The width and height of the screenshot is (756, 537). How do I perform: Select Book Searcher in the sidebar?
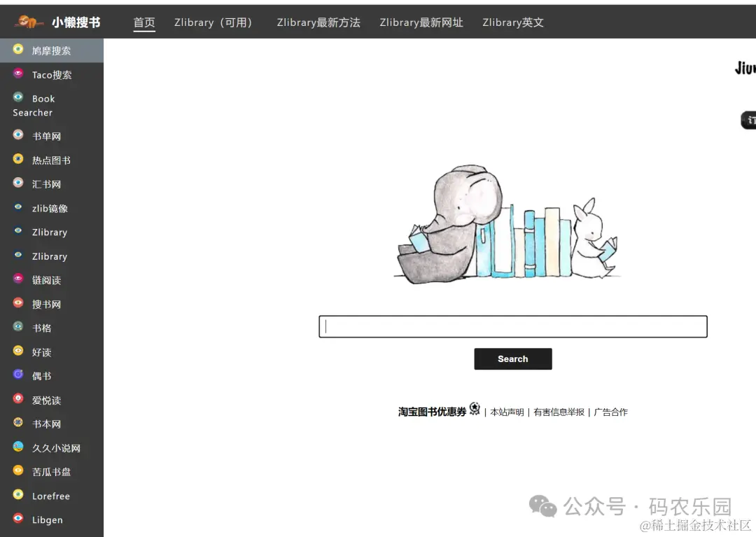[52, 106]
